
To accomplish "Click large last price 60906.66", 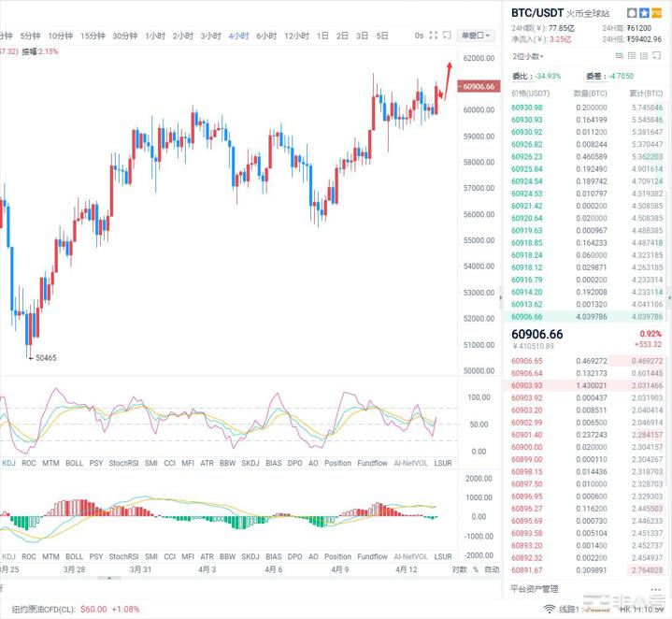I will 537,335.
